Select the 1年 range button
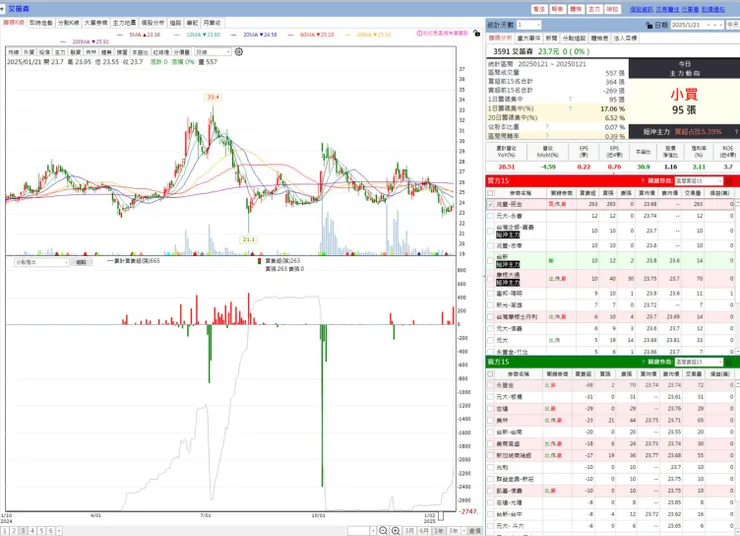The width and height of the screenshot is (740, 536). pyautogui.click(x=438, y=531)
